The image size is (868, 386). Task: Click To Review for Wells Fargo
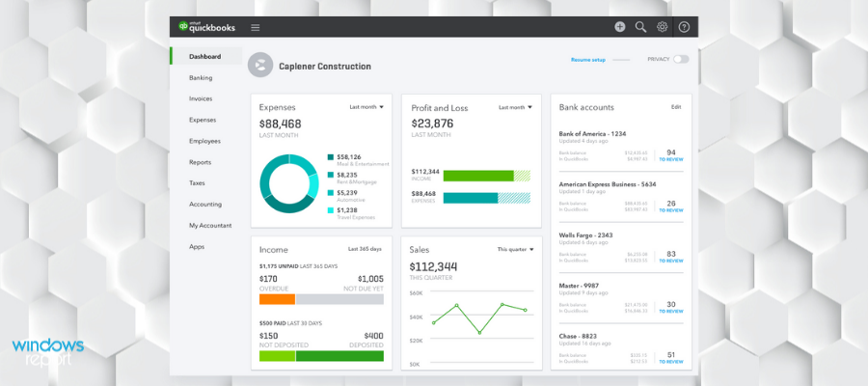pos(671,261)
